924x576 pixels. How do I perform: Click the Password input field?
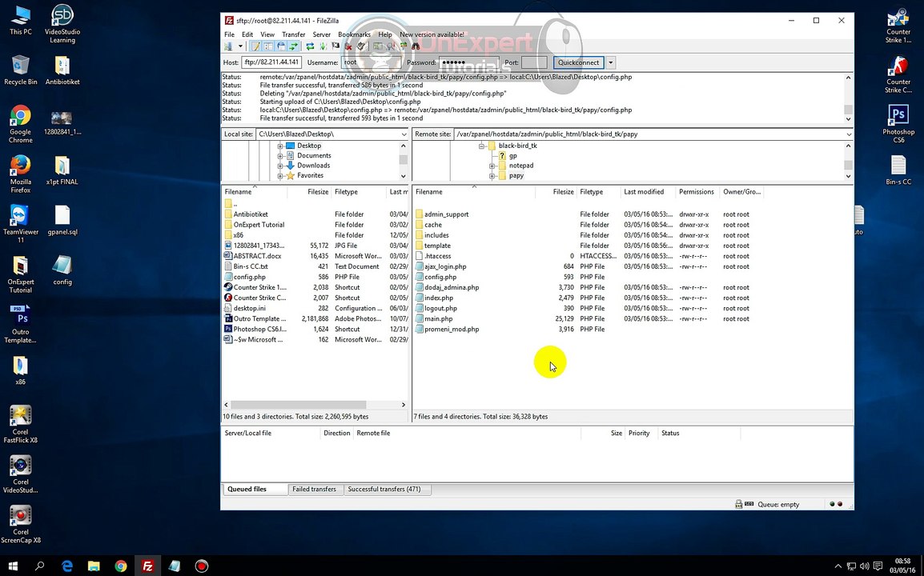pyautogui.click(x=468, y=62)
